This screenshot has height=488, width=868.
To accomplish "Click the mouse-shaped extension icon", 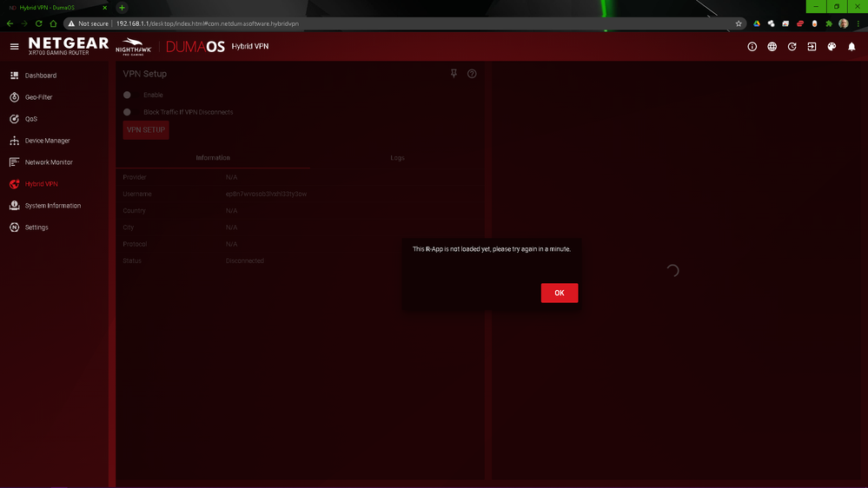I will [814, 23].
